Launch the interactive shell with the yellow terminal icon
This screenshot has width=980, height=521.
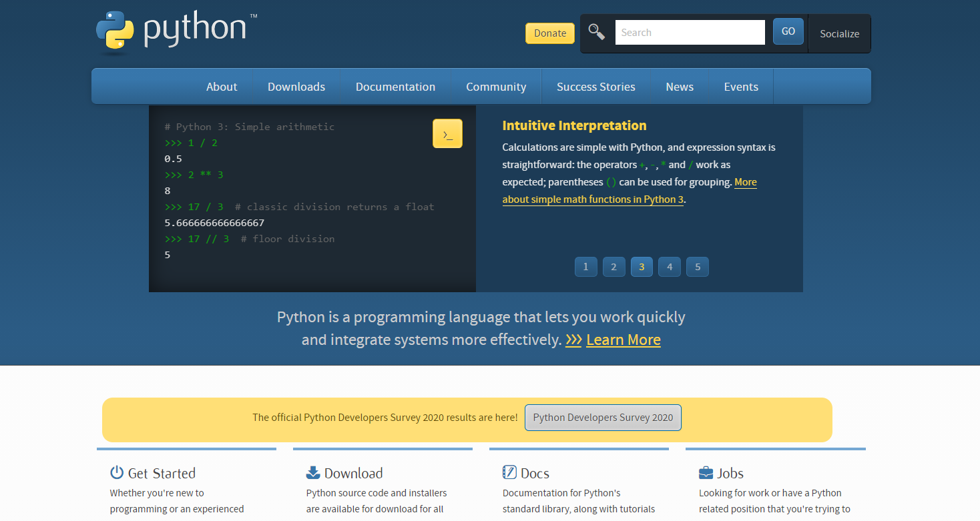447,134
